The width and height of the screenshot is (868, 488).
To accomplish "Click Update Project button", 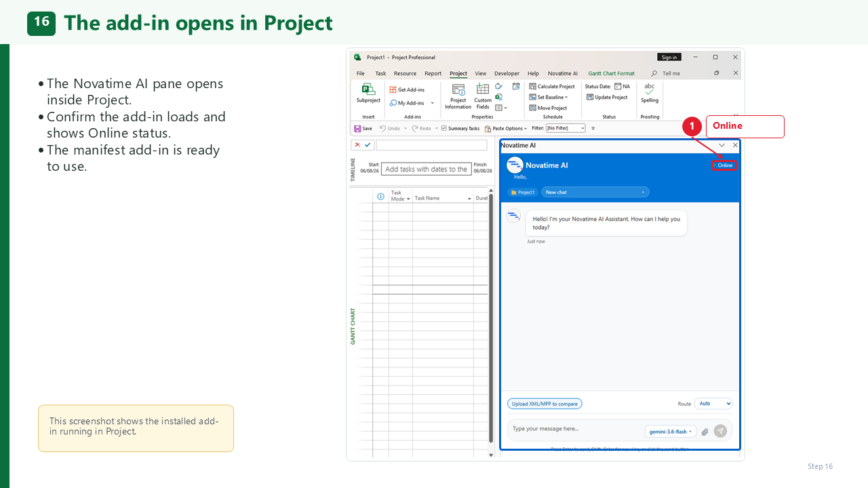I will pyautogui.click(x=606, y=97).
